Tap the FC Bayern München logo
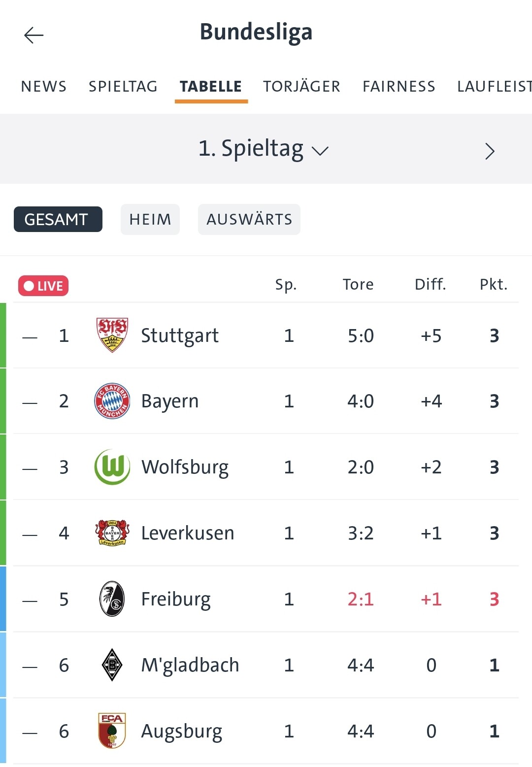 (112, 401)
